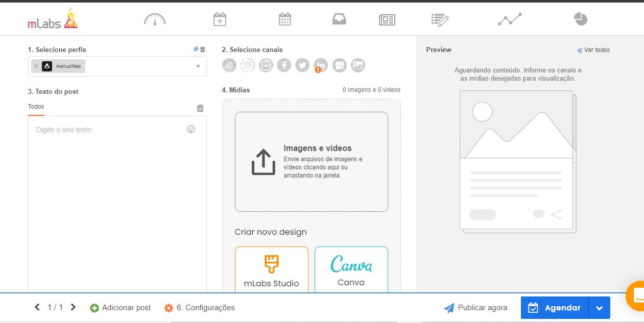The height and width of the screenshot is (323, 644).
Task: Open Ver todos in the Preview panel
Action: coord(594,50)
